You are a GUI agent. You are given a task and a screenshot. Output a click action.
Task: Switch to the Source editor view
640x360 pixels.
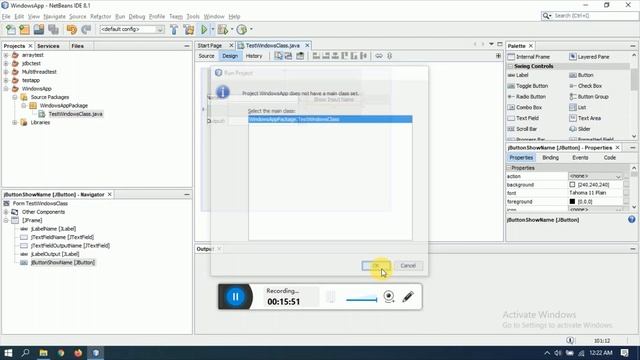207,56
